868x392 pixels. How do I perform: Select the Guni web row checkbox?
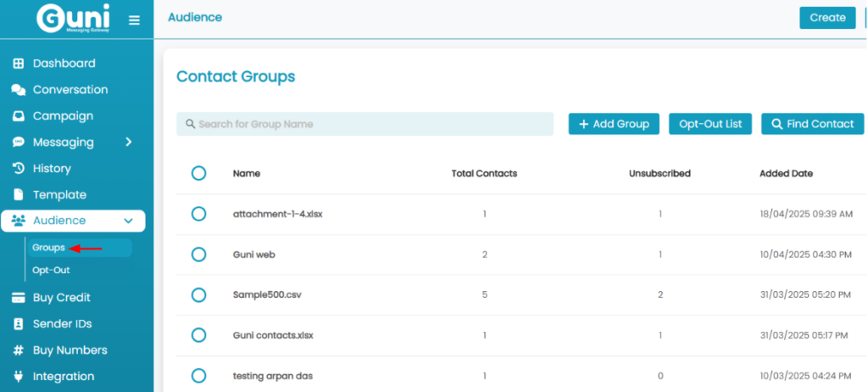[x=198, y=255]
